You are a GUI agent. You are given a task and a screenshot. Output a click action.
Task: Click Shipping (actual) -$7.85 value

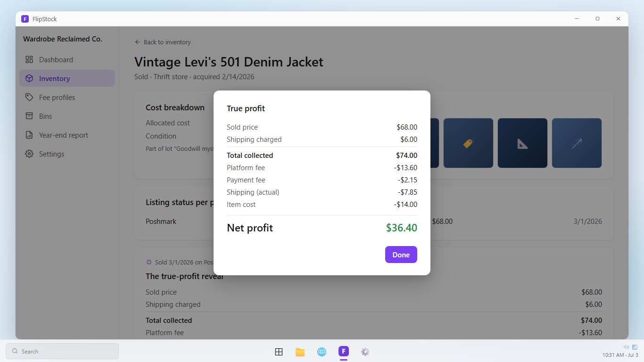(x=407, y=192)
